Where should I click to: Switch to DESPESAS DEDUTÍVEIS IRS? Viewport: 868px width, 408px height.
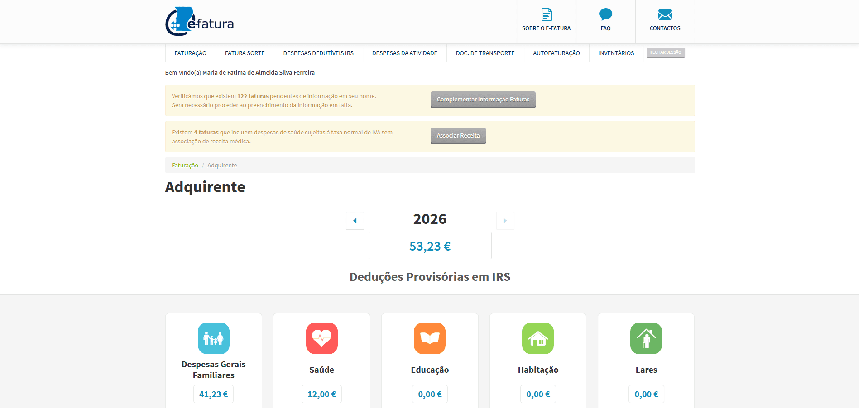click(x=318, y=53)
